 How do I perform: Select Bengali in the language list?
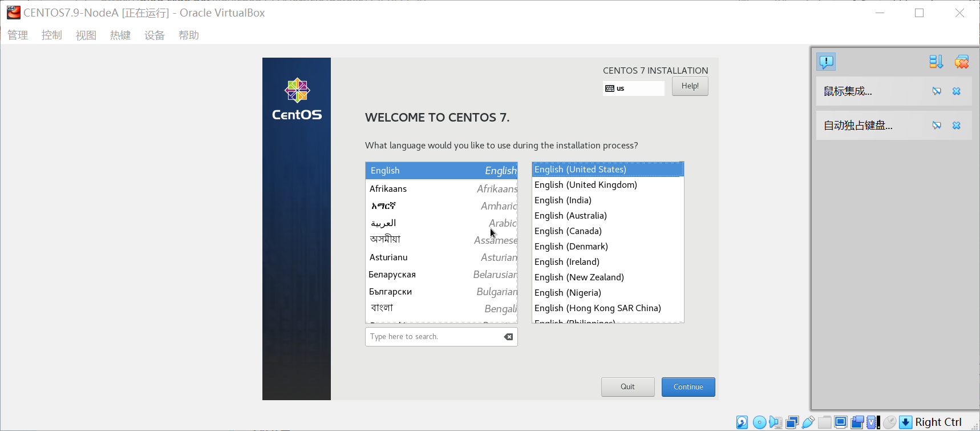pyautogui.click(x=442, y=308)
